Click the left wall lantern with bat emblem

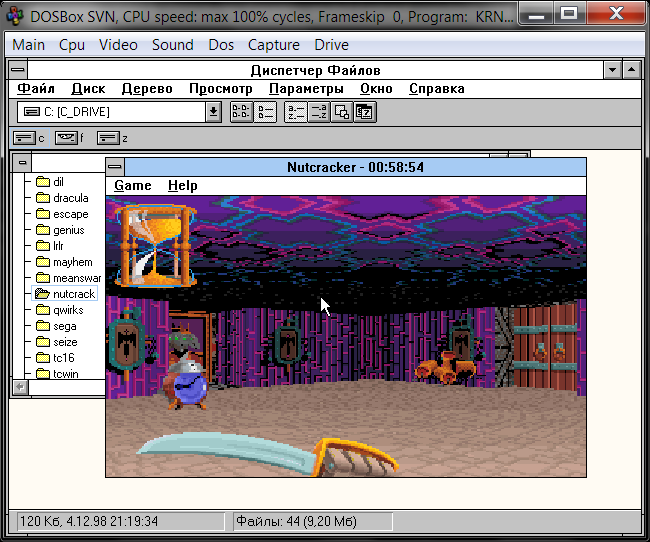click(128, 343)
